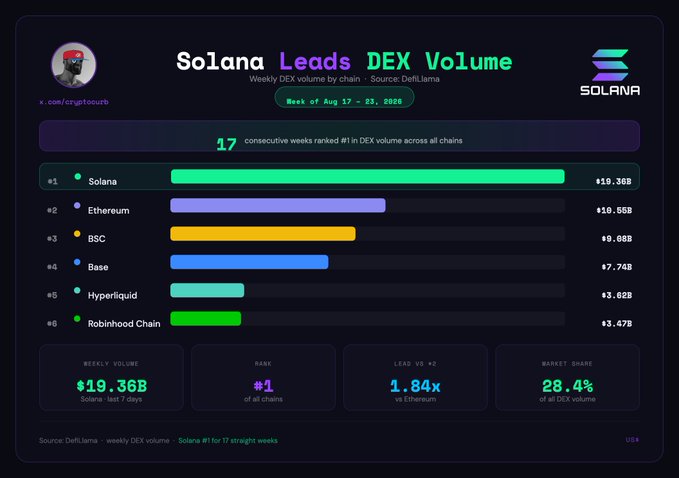Click the purple Ethereum volume bar

coord(278,205)
